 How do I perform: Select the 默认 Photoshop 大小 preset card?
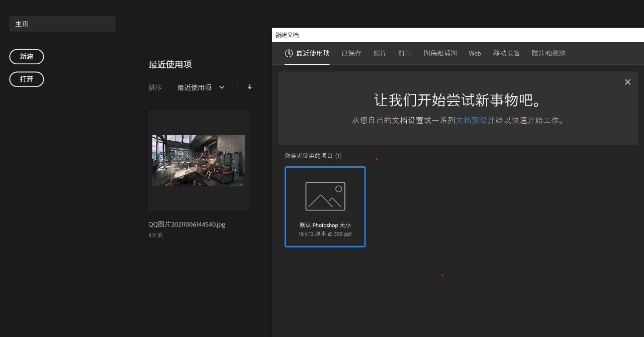point(325,207)
